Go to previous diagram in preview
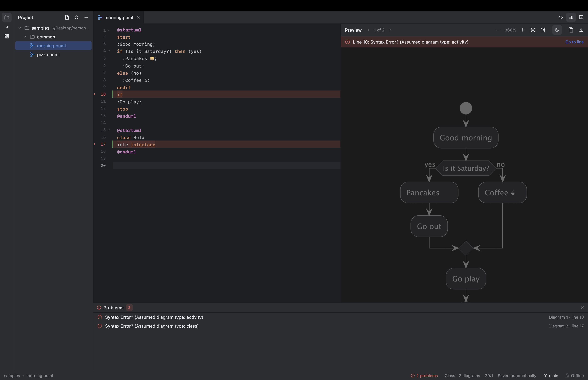588x380 pixels. click(x=368, y=30)
